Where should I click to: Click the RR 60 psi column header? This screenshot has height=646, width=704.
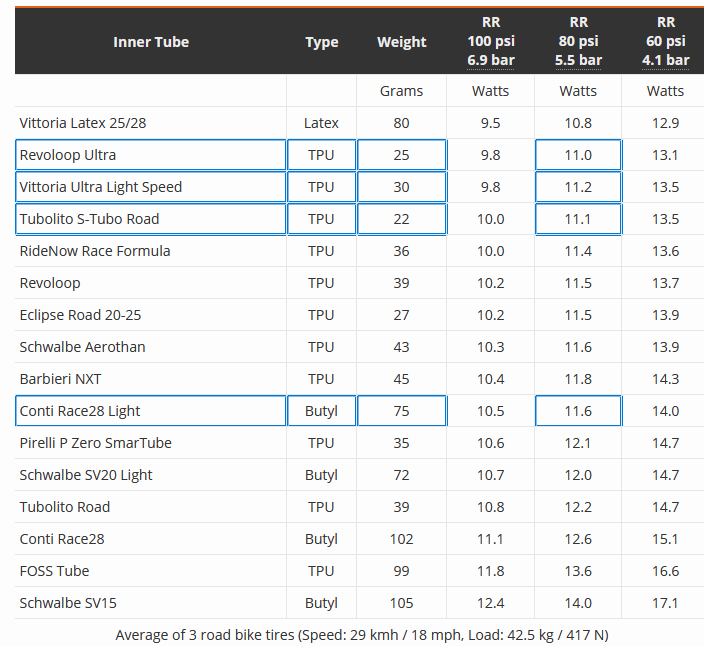tap(665, 41)
